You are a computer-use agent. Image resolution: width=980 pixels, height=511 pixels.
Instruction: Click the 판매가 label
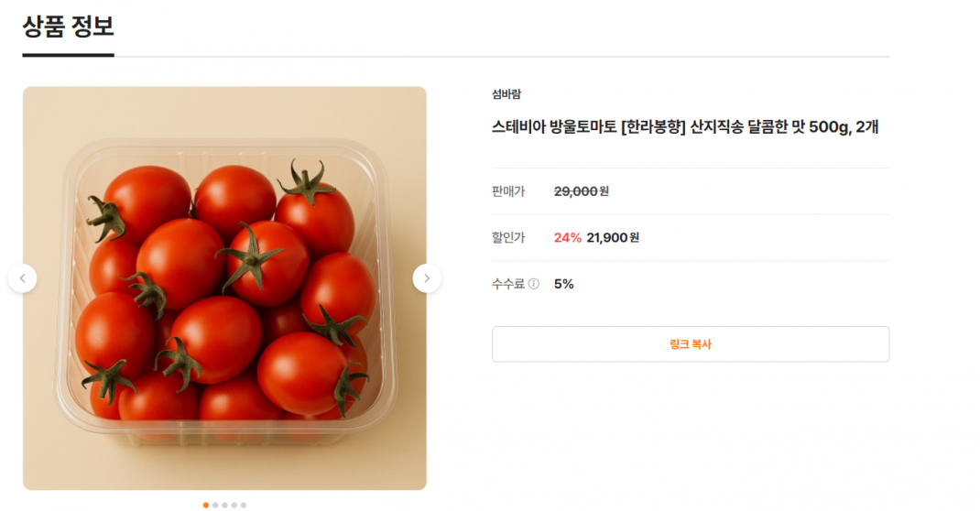pos(508,191)
